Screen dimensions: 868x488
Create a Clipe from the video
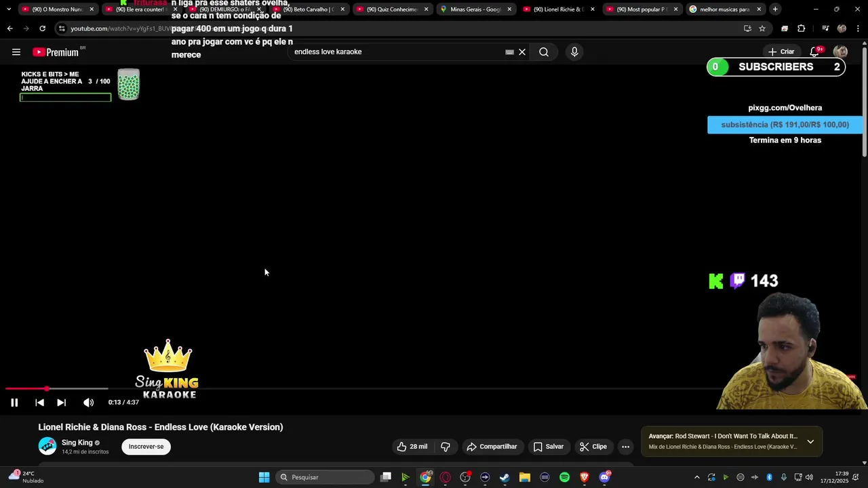click(x=593, y=447)
